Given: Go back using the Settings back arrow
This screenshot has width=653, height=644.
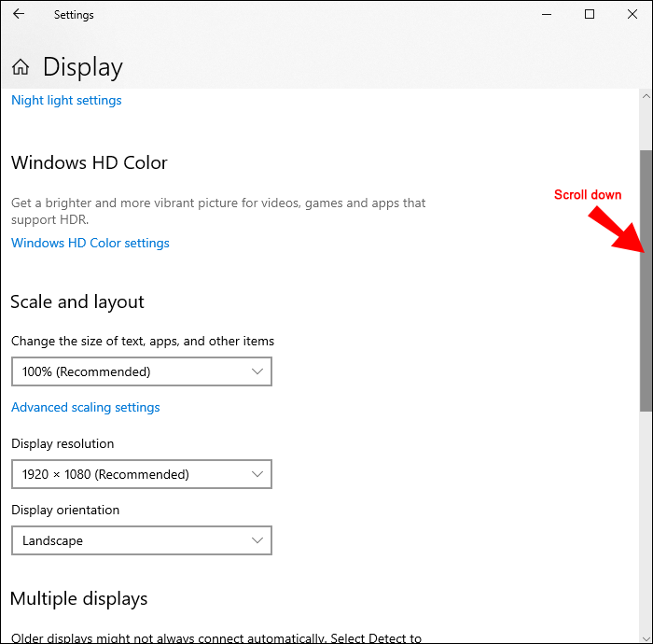Looking at the screenshot, I should point(19,14).
